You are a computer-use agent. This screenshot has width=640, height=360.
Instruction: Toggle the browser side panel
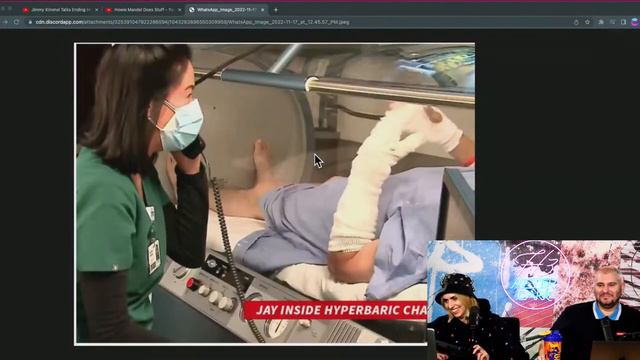tap(623, 22)
